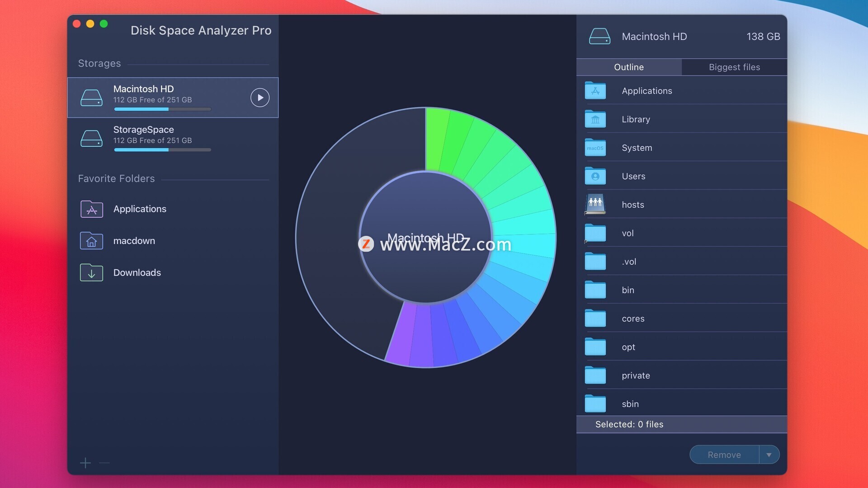The height and width of the screenshot is (488, 868).
Task: Click the purple chart segment at bottom
Action: pos(402,333)
